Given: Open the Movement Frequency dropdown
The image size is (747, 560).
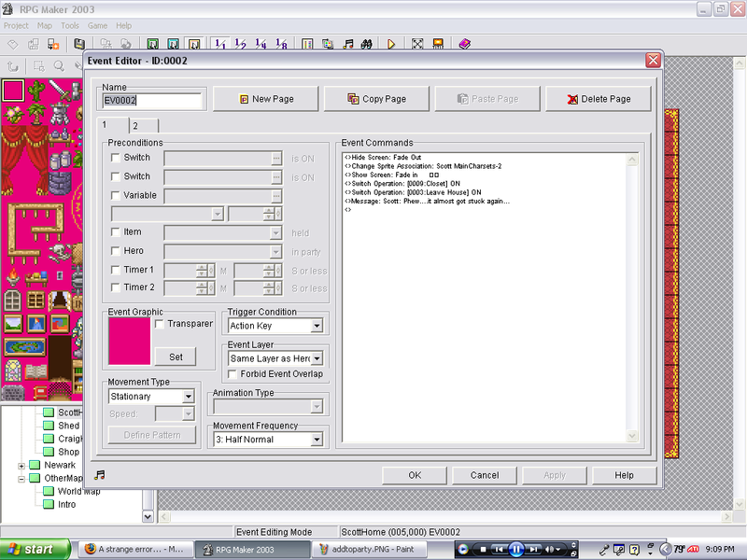Looking at the screenshot, I should point(317,440).
